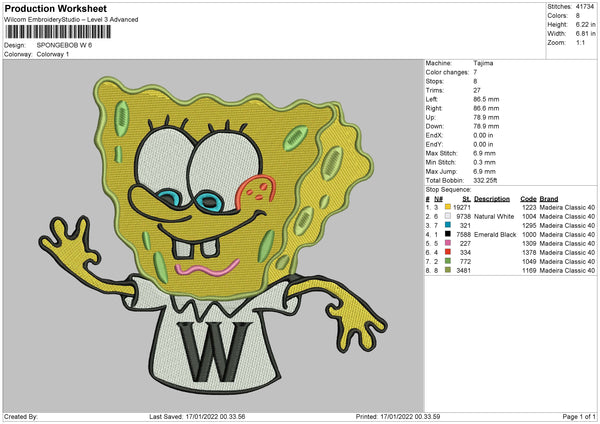Click 'Madeira Classic 40' brand in stop row 1

click(x=567, y=207)
